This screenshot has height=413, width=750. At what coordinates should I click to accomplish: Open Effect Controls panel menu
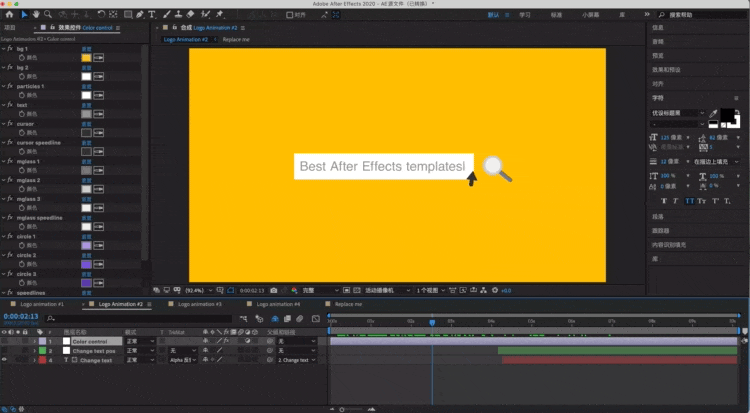pos(118,28)
